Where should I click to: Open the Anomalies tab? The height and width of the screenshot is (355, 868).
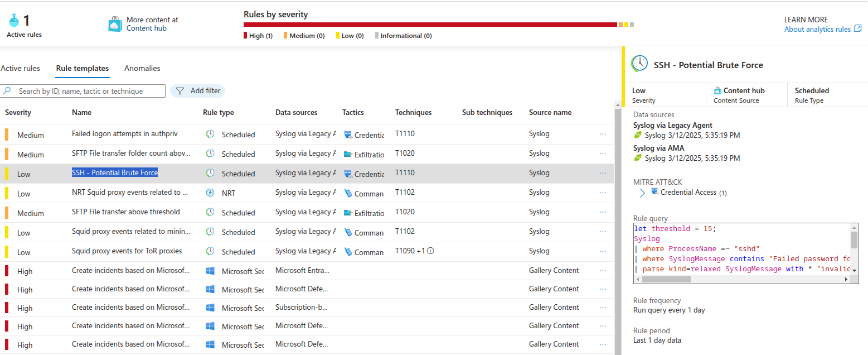tap(142, 68)
